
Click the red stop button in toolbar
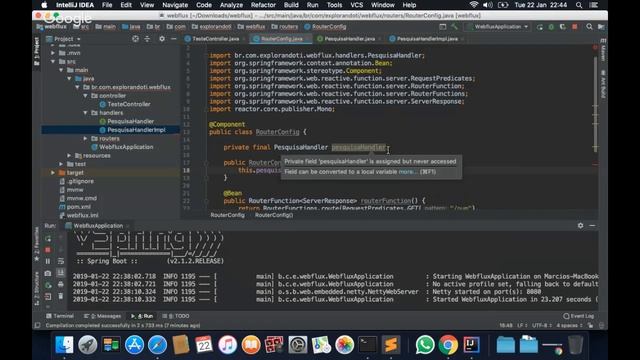click(575, 27)
